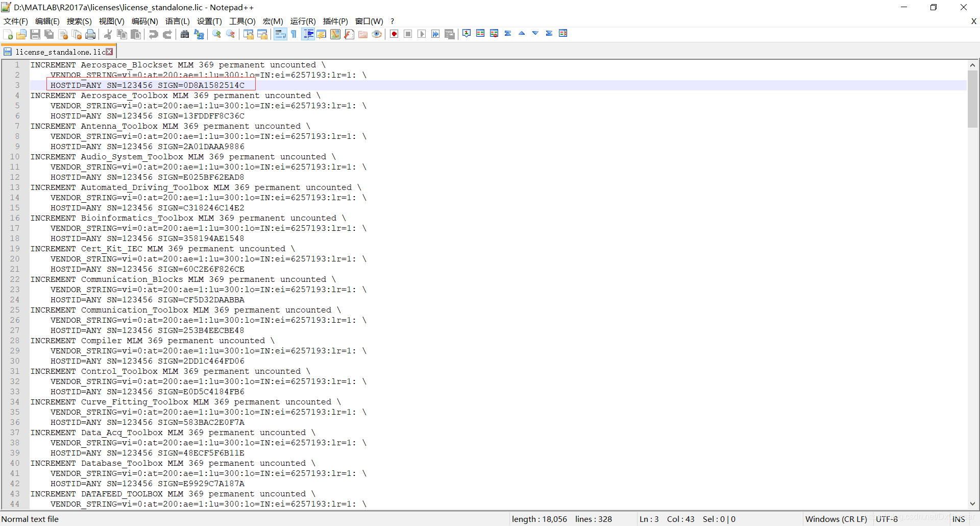Click the vertical scrollbar down arrow
Viewport: 980px width, 526px height.
pyautogui.click(x=972, y=504)
